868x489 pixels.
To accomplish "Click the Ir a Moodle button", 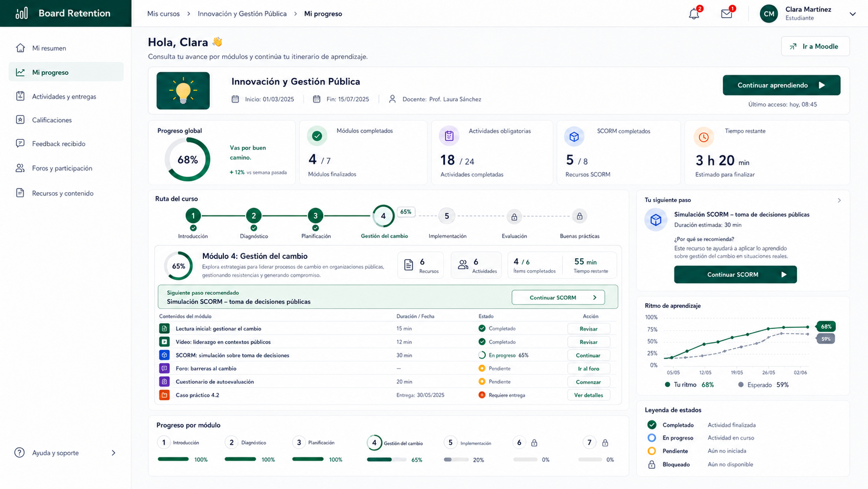I will [815, 46].
